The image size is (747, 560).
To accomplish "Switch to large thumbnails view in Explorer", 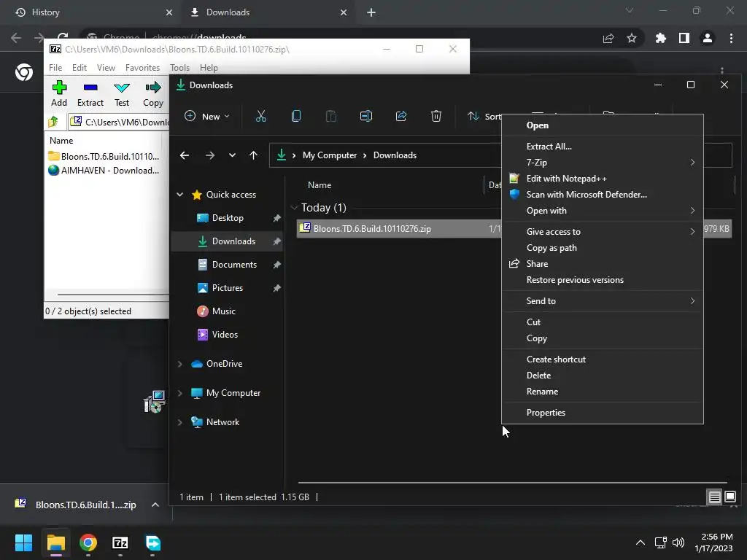I will 730,497.
